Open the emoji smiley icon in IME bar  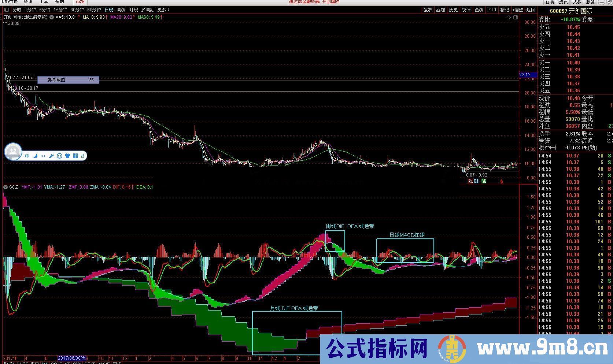point(59,156)
